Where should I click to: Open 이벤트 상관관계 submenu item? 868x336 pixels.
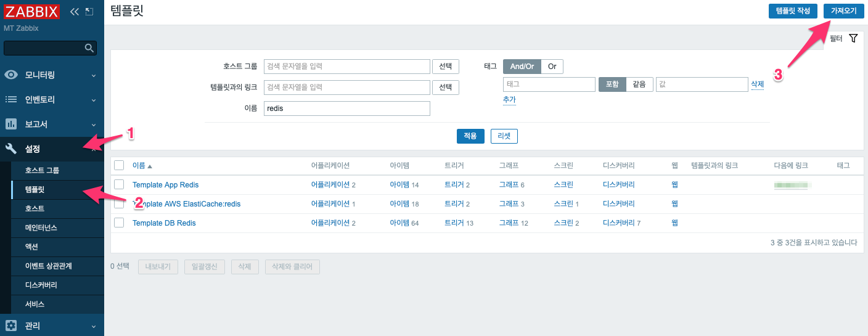(57, 266)
